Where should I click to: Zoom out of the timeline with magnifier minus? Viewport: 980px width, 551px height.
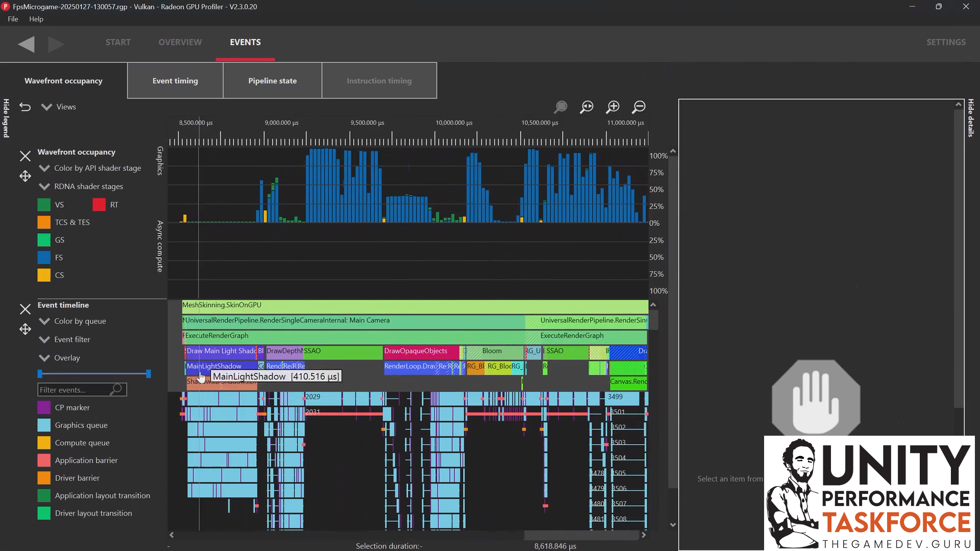point(639,107)
